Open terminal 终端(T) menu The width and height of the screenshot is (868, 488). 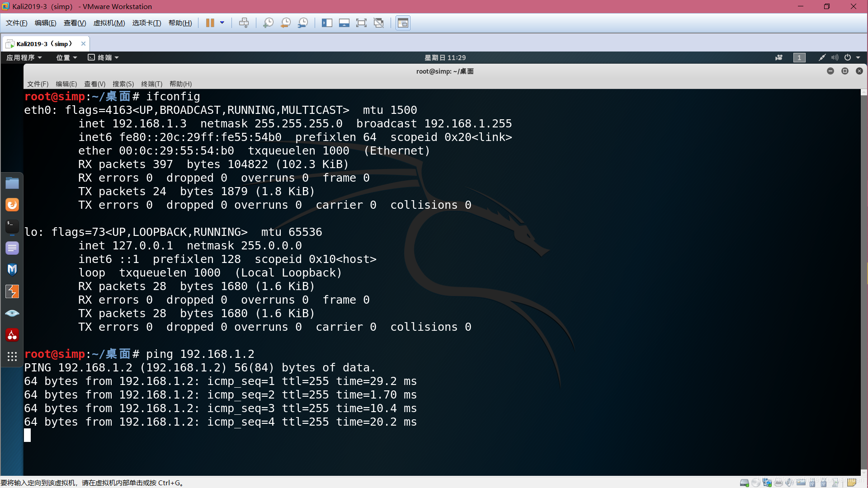[x=151, y=84]
